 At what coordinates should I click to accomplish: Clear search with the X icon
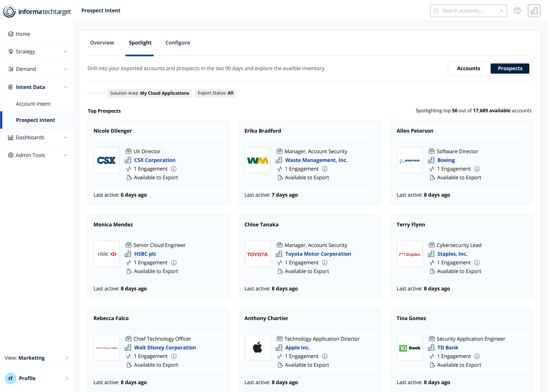(501, 11)
